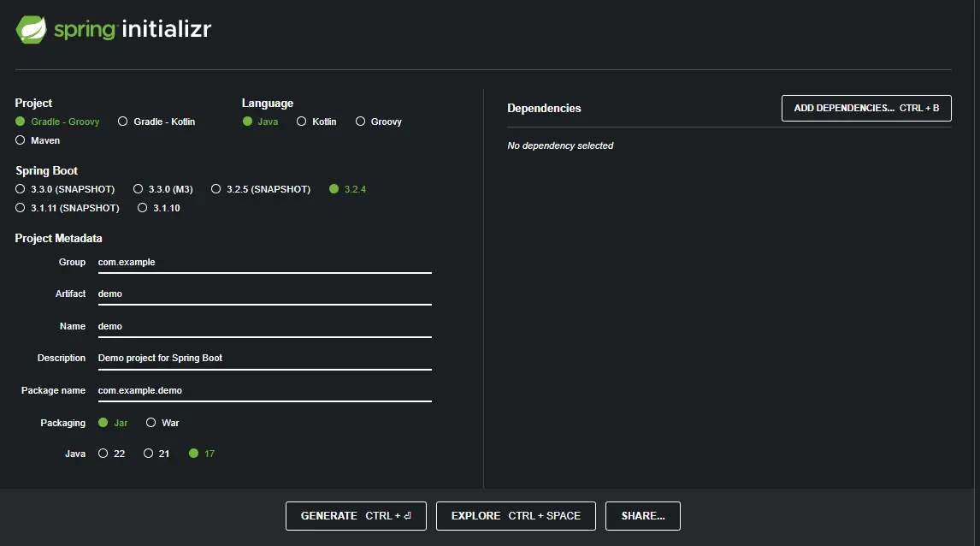Click the Project section heading

33,104
